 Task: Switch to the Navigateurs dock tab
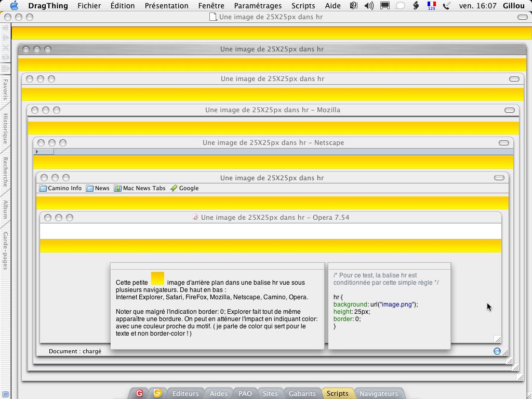click(378, 393)
